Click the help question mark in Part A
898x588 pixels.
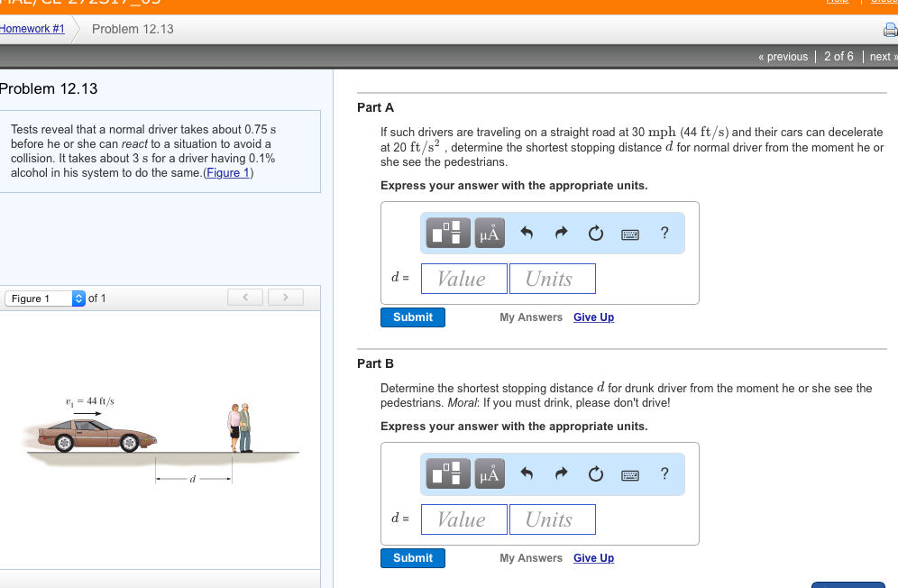tap(664, 233)
